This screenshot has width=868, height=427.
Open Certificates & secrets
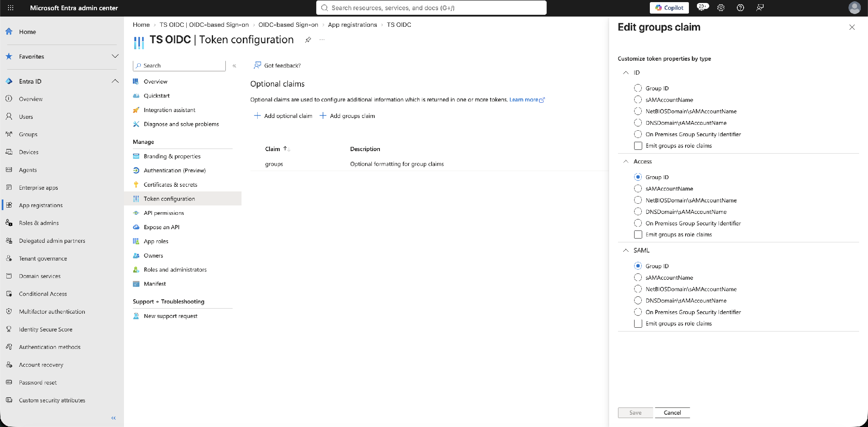pyautogui.click(x=170, y=185)
